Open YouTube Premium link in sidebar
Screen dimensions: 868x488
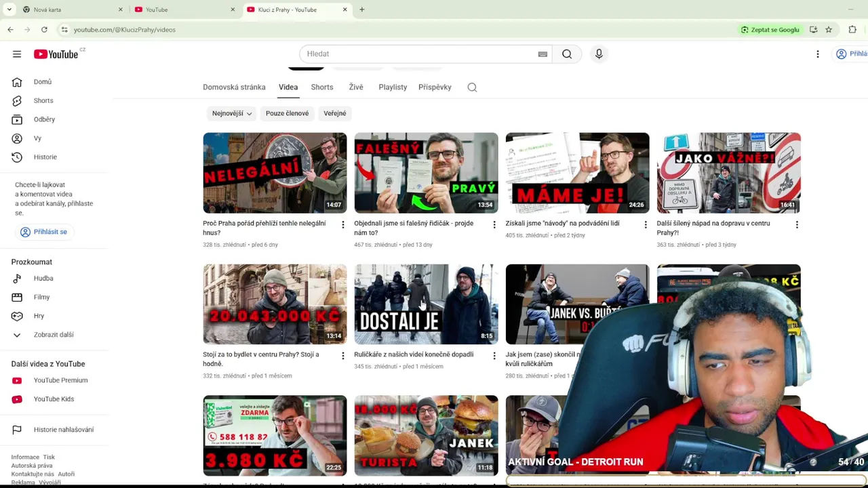click(60, 380)
